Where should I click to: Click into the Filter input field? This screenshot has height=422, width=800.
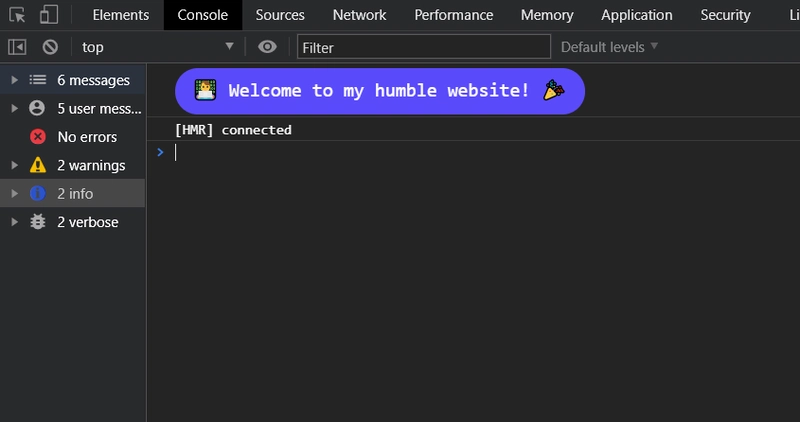(x=424, y=47)
